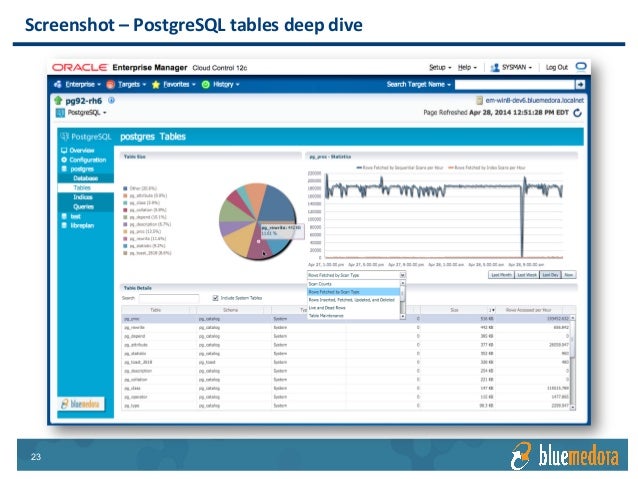This screenshot has width=638, height=479.
Task: Click the postgres database icon in sidebar
Action: coord(64,169)
